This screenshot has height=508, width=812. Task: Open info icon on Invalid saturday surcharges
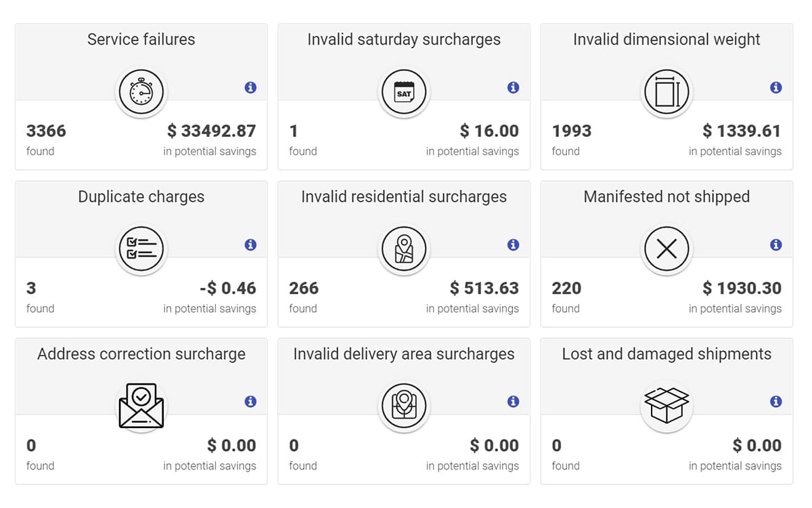tap(513, 87)
